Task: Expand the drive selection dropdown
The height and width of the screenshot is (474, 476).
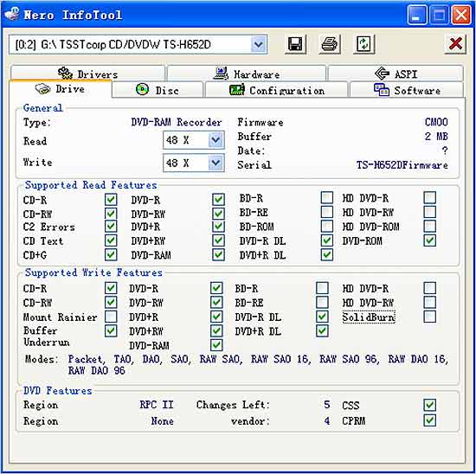Action: point(259,45)
